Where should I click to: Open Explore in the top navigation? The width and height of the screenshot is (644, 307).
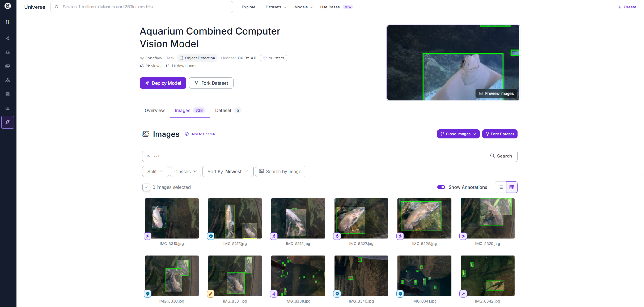pyautogui.click(x=248, y=7)
